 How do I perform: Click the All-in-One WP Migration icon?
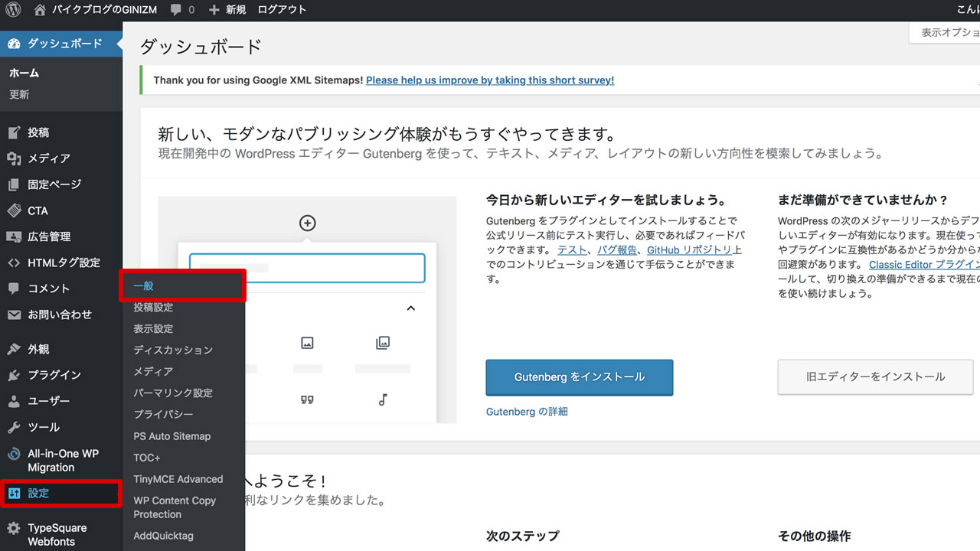click(14, 454)
